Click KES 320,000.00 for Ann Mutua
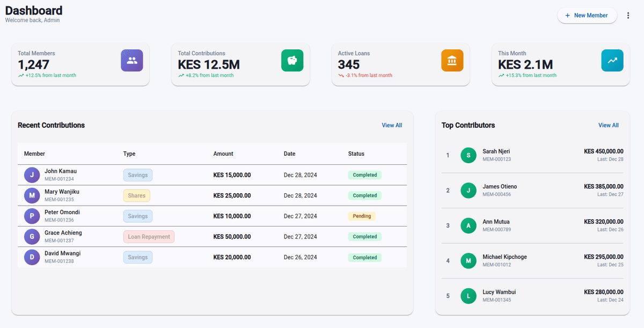 tap(604, 222)
